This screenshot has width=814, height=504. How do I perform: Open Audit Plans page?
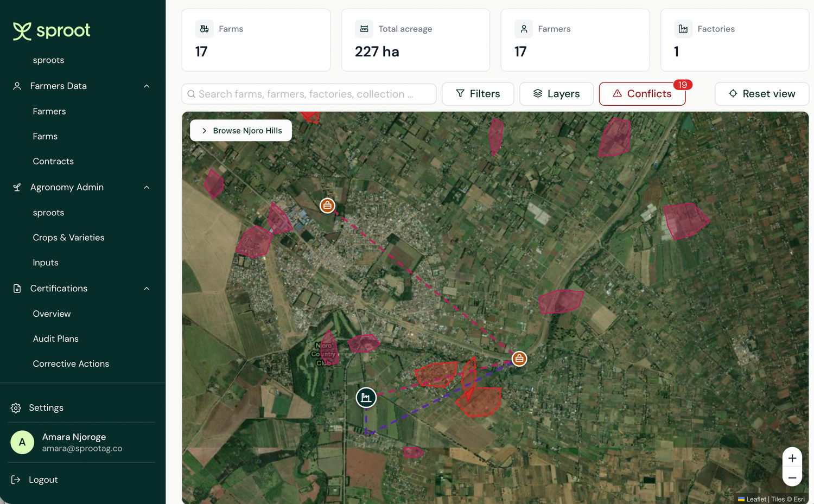coord(55,339)
